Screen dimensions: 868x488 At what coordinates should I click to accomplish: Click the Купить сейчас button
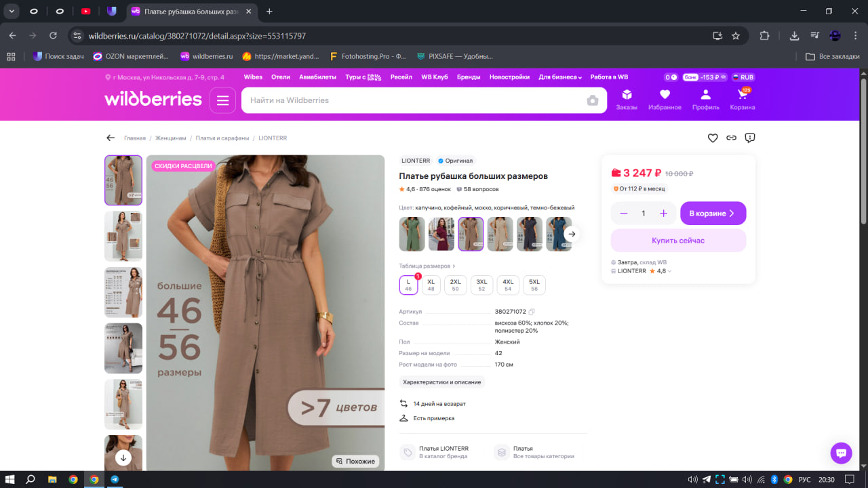tap(678, 241)
